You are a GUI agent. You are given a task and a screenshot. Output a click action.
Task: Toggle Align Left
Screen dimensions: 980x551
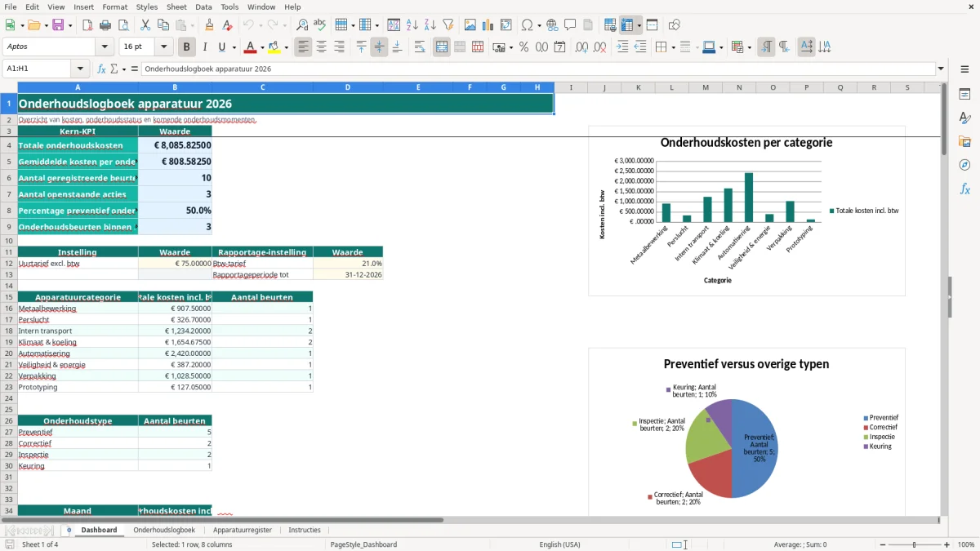coord(303,47)
